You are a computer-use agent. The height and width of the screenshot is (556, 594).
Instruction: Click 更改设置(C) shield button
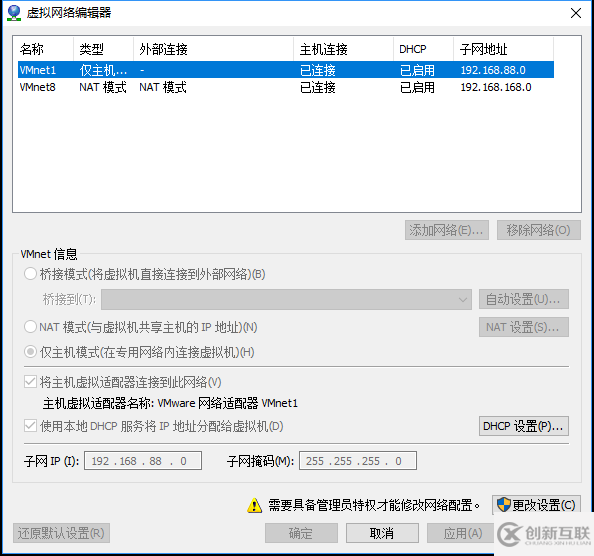(x=536, y=505)
